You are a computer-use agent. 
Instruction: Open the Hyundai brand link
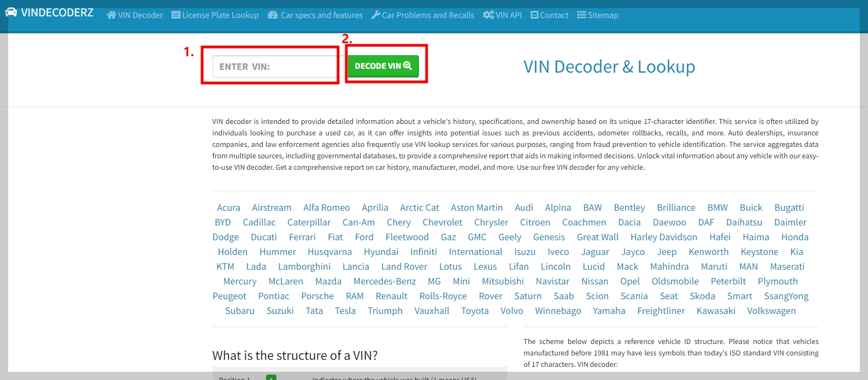381,252
